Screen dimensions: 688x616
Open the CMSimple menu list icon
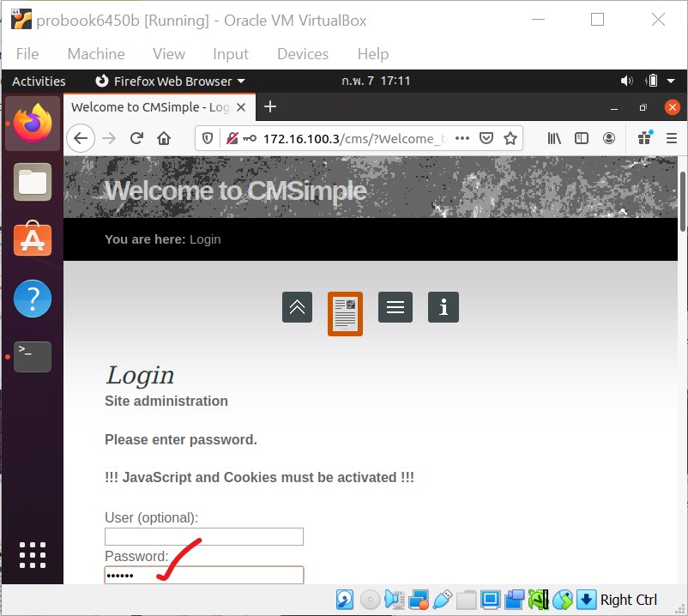click(395, 307)
